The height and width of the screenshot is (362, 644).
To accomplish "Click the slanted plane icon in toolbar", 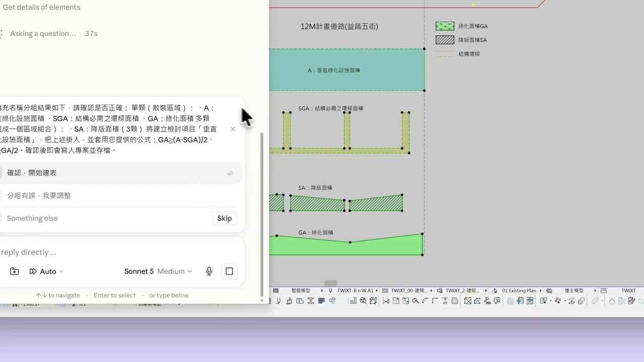I will click(x=572, y=301).
